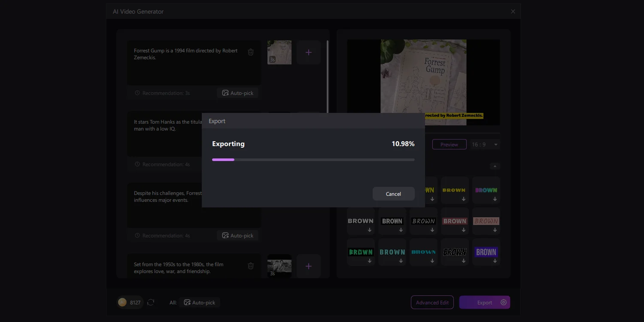Click the refresh icon beside the credit count
Screen dimensions: 644x322
[x=151, y=302]
